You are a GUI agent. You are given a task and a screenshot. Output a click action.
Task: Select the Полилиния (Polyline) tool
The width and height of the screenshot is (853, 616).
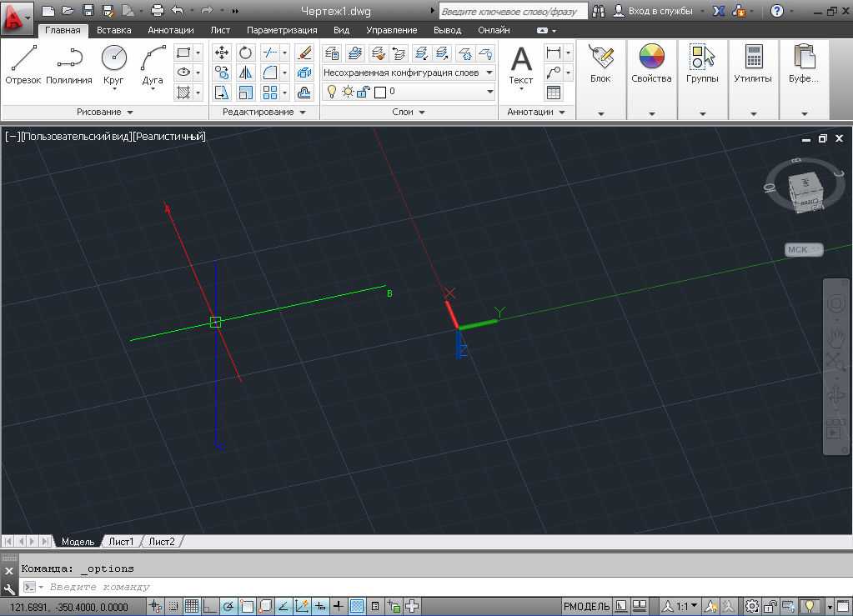[x=69, y=64]
